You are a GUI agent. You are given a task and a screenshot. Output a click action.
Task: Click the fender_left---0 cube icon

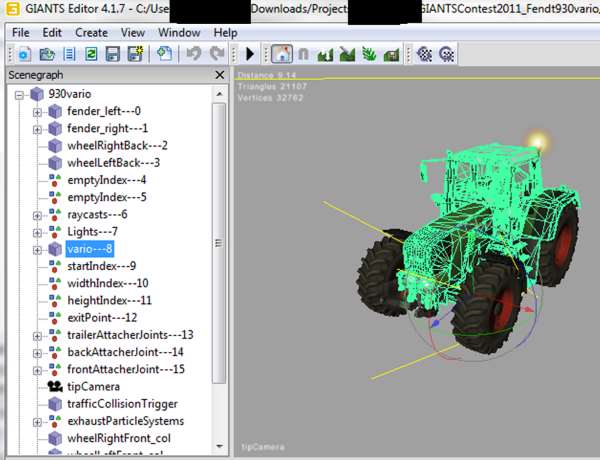tap(55, 111)
